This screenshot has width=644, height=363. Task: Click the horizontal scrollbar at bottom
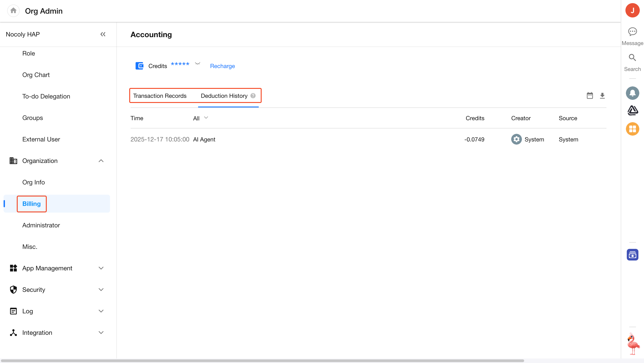(263, 361)
